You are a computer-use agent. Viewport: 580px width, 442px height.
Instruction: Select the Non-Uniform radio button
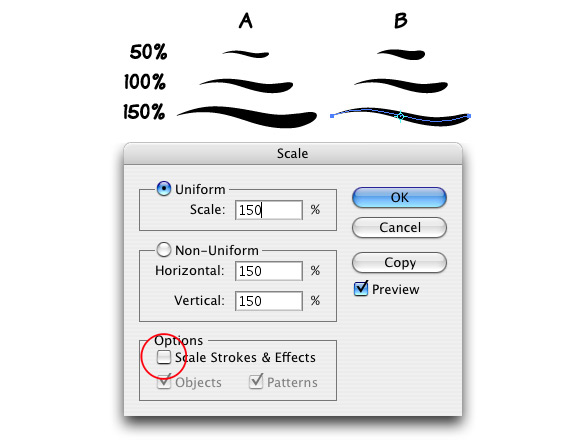click(x=163, y=250)
